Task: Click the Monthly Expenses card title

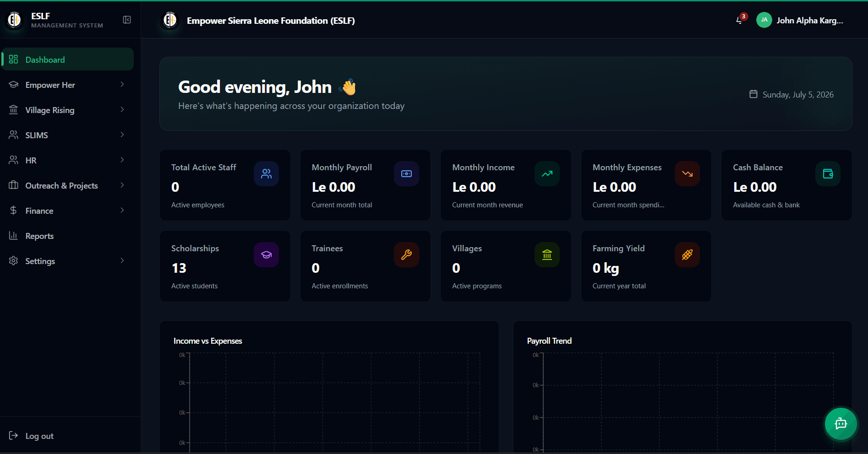Action: click(x=627, y=167)
